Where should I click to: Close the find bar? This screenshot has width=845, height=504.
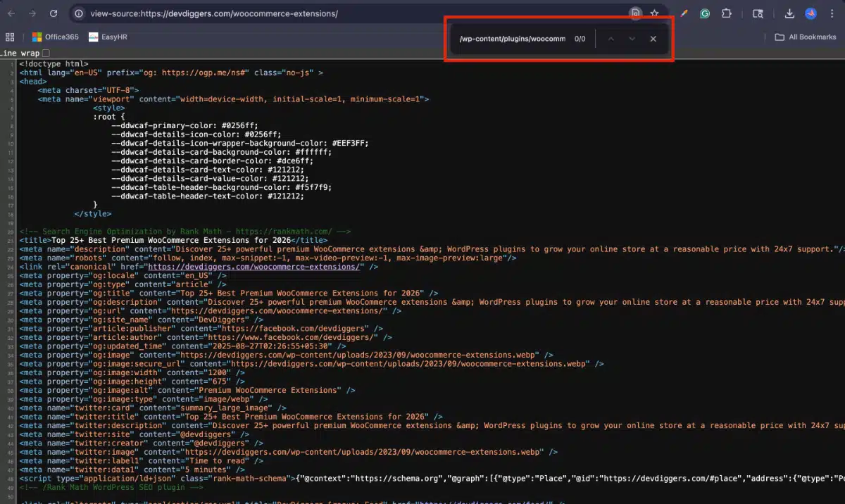[653, 39]
